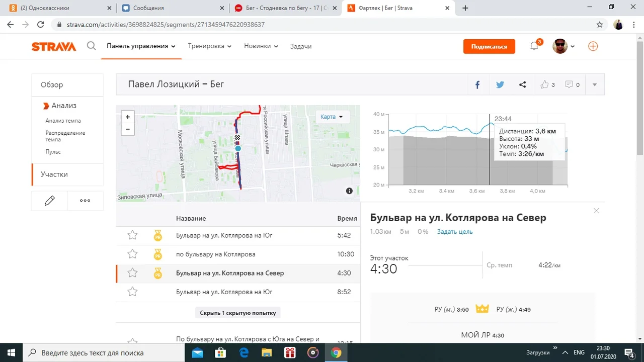Click the Strava logo
The image size is (644, 362).
(x=54, y=46)
